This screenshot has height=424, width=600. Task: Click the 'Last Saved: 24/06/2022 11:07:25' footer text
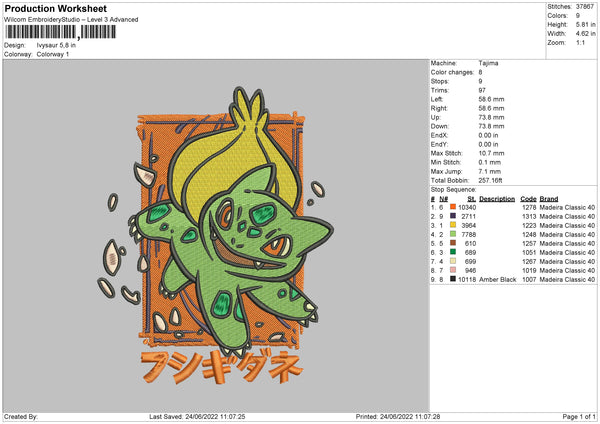click(x=197, y=417)
